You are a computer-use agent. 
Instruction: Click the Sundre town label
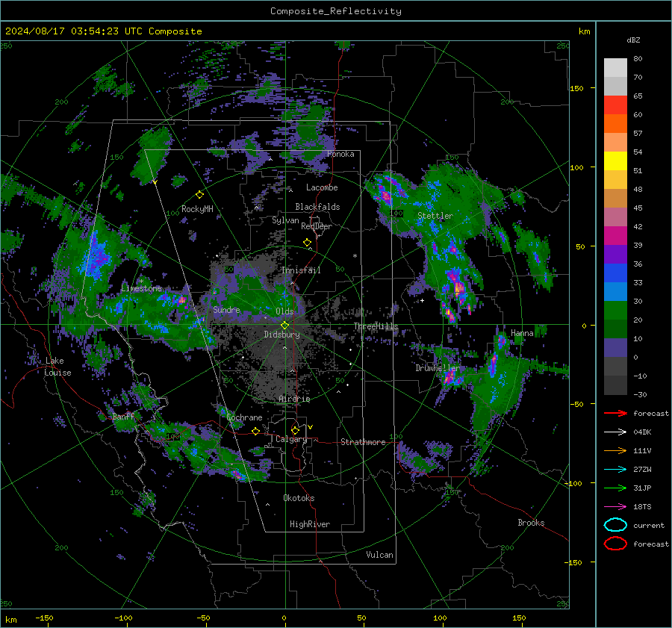[226, 310]
